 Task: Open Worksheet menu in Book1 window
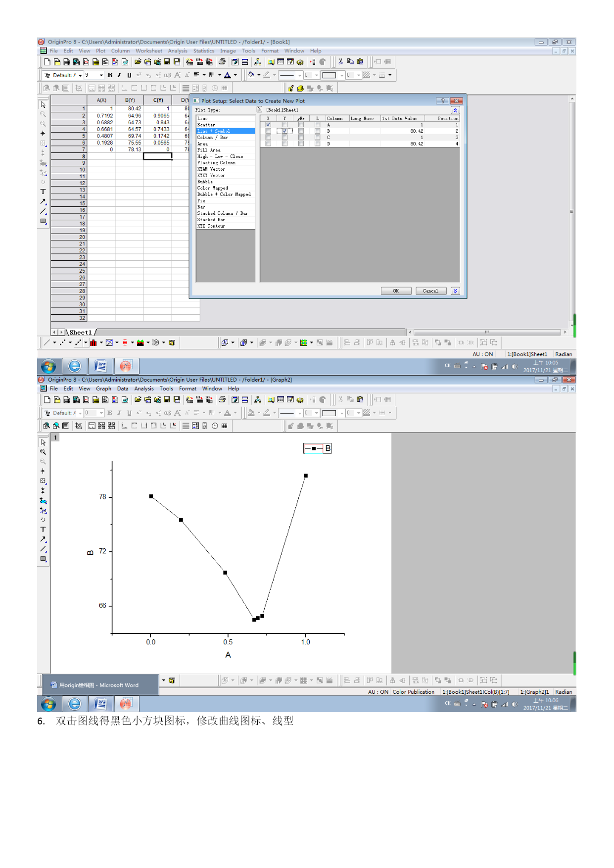click(x=149, y=51)
